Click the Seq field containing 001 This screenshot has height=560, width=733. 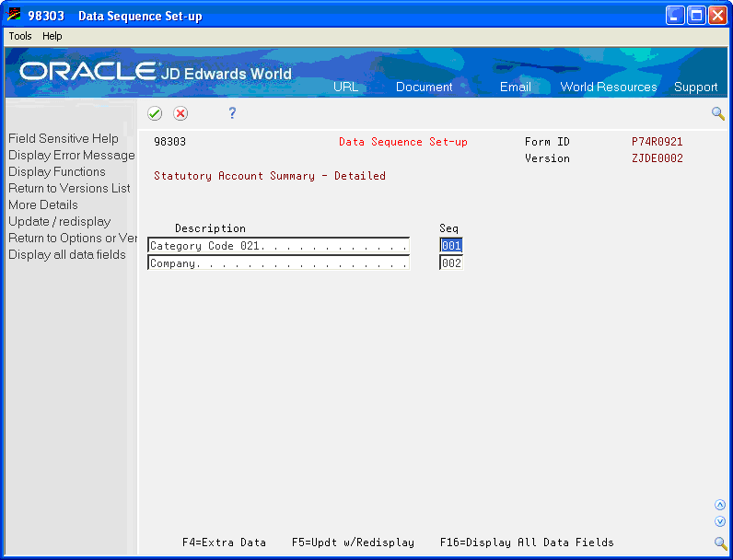click(451, 245)
